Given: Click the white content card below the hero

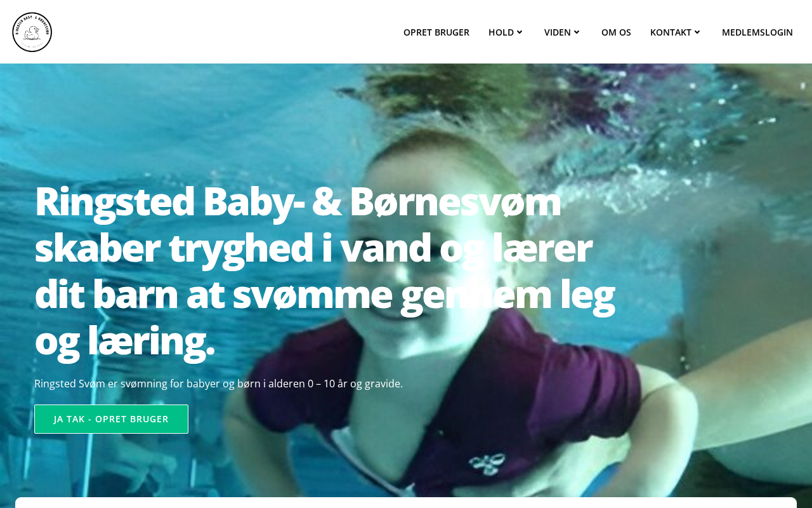Looking at the screenshot, I should (x=406, y=503).
